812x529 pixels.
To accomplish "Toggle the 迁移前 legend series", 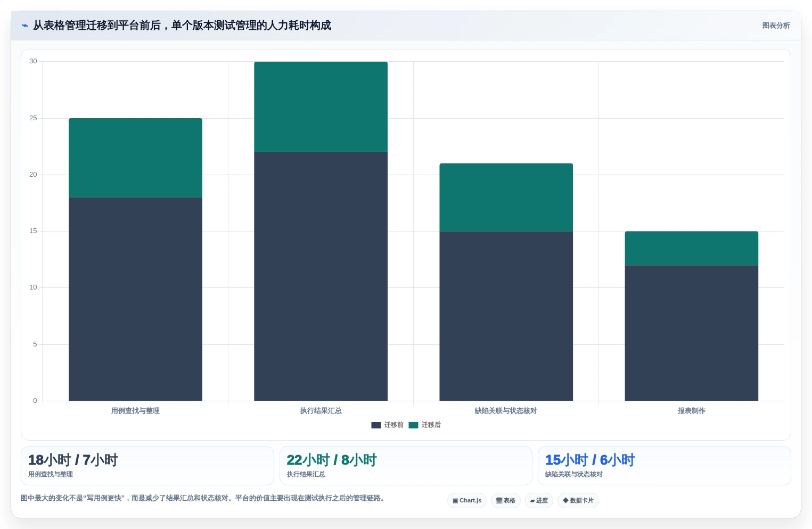I will click(387, 425).
